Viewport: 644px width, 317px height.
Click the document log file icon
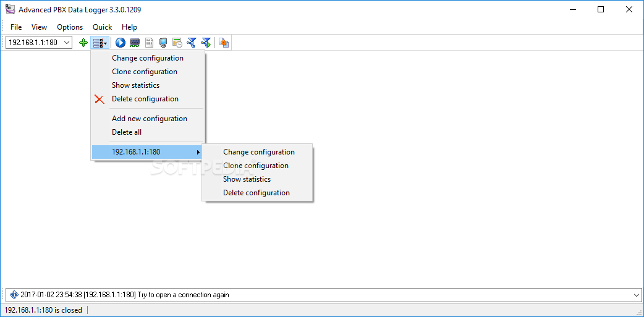[x=150, y=42]
